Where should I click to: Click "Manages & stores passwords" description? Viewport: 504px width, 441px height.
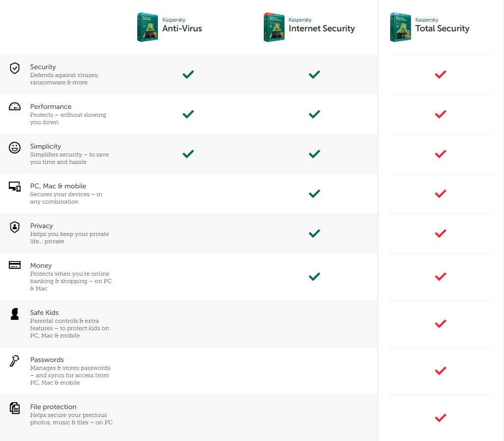tap(71, 375)
